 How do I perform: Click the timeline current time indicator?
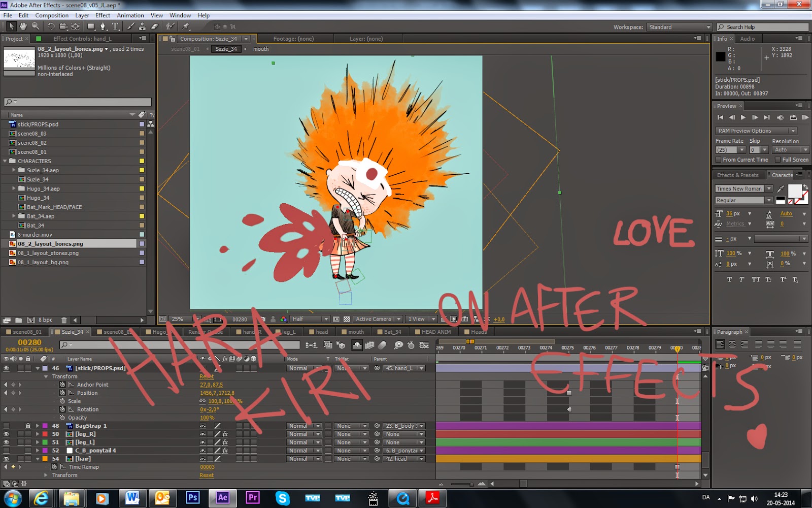pyautogui.click(x=677, y=349)
